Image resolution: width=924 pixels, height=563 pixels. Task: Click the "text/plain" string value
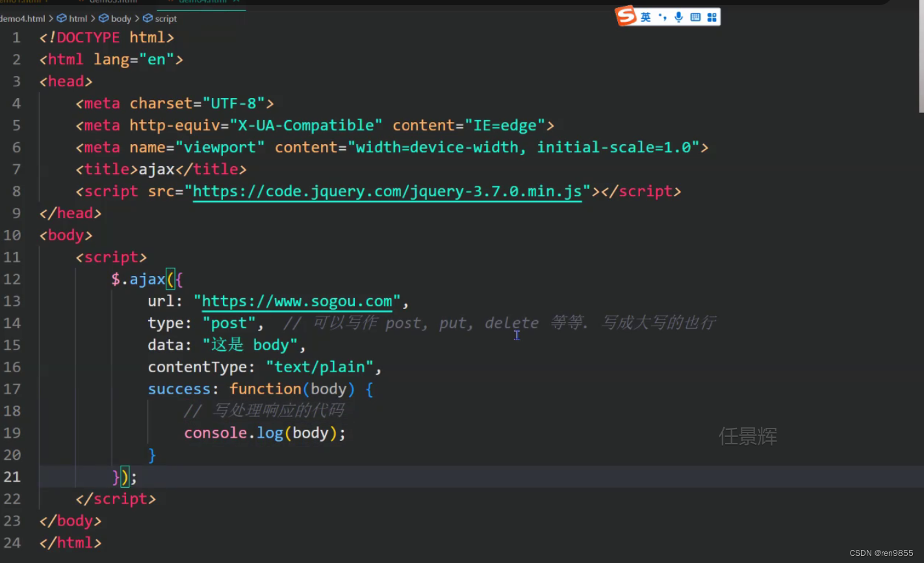[x=320, y=367]
